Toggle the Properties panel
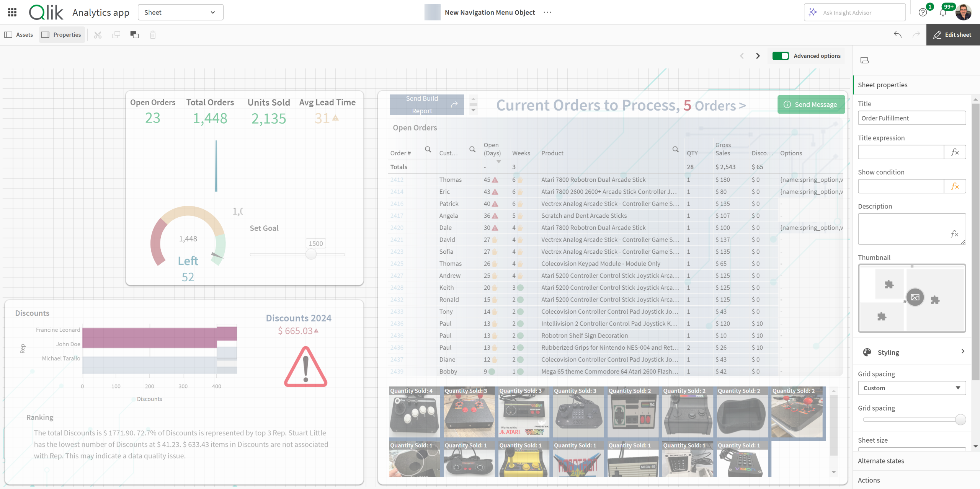Viewport: 980px width, 489px height. (62, 35)
